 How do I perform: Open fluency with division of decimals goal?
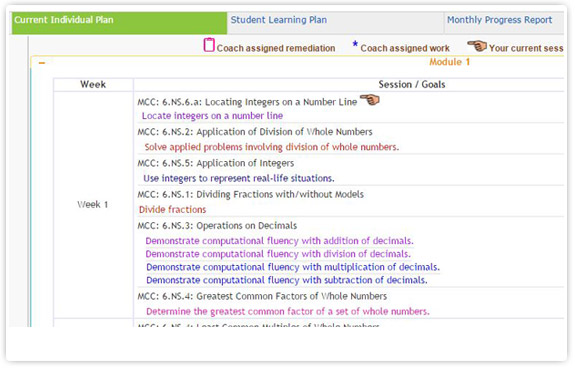(x=278, y=254)
